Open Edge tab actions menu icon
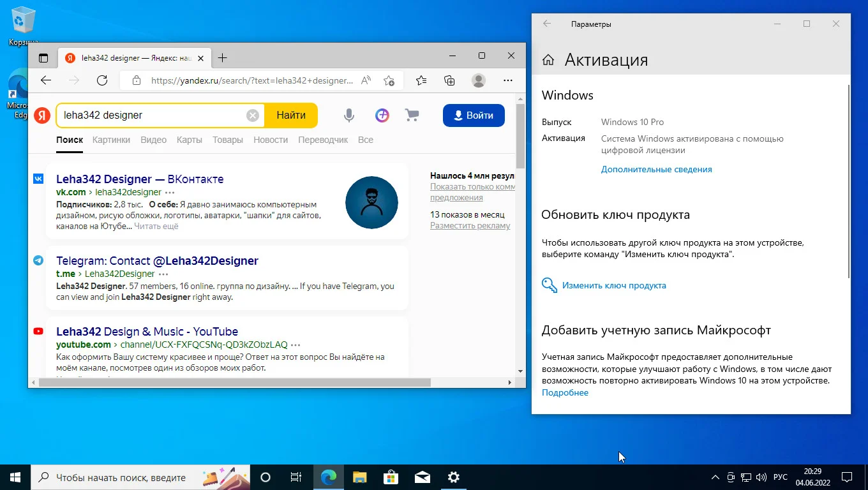 click(x=43, y=58)
